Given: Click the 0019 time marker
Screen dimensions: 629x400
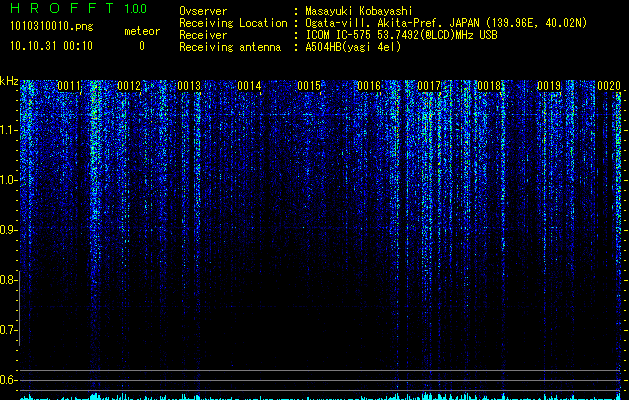Looking at the screenshot, I should coord(549,86).
